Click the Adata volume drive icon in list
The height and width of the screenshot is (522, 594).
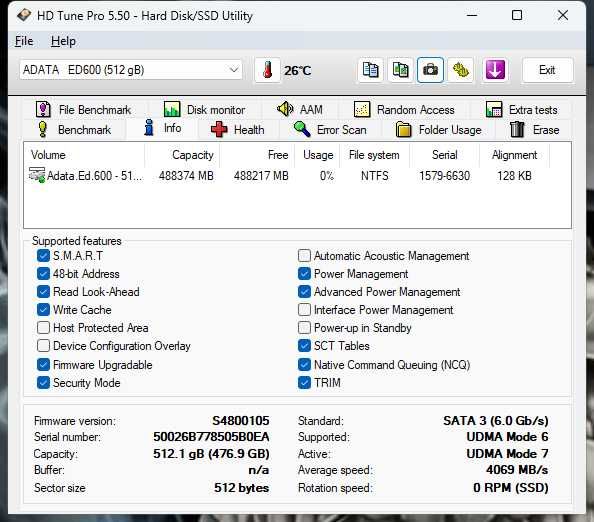pos(37,175)
